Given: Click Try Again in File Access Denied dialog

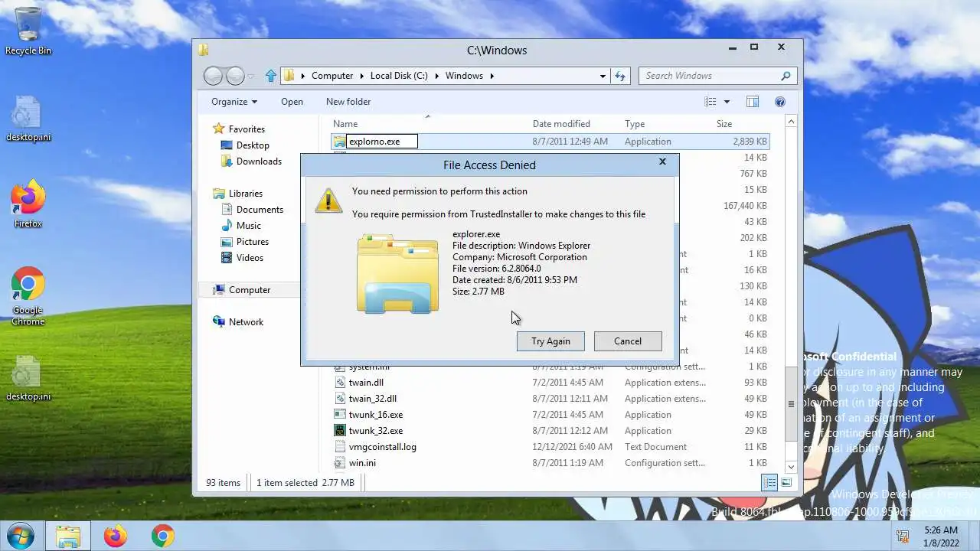Looking at the screenshot, I should [x=550, y=341].
